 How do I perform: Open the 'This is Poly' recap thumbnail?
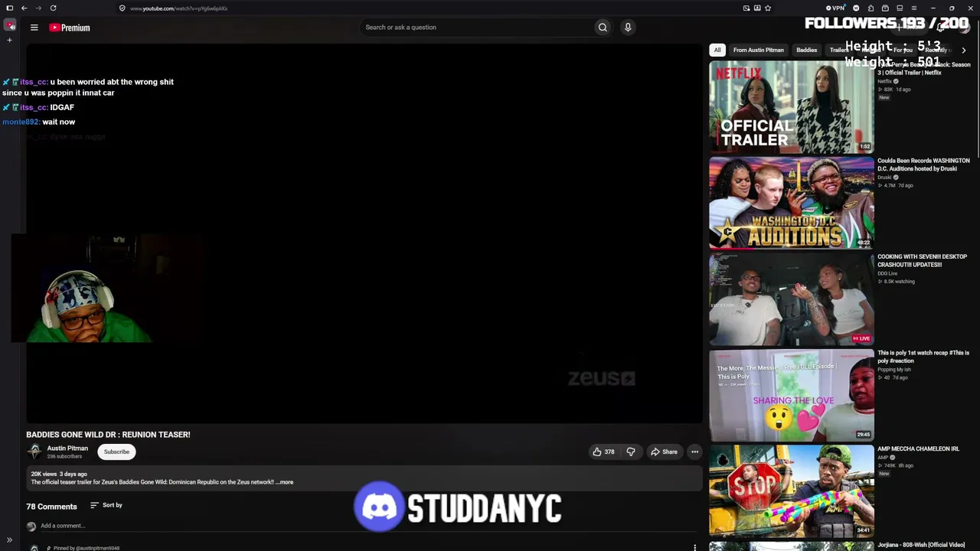(792, 395)
